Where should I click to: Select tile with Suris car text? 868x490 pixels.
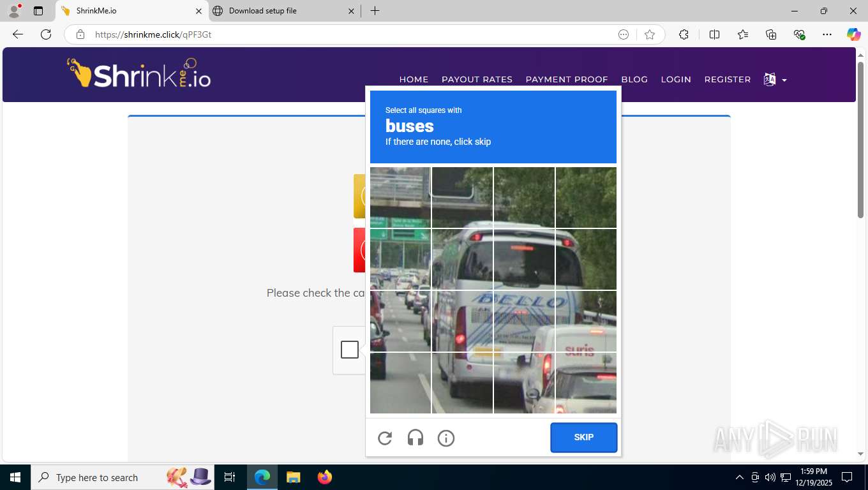586,320
